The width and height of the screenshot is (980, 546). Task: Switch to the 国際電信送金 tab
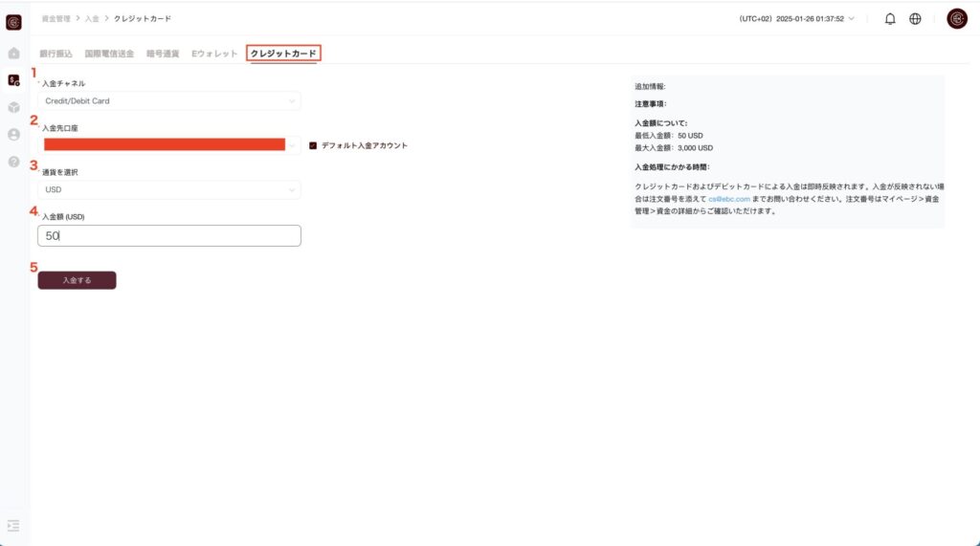click(109, 54)
